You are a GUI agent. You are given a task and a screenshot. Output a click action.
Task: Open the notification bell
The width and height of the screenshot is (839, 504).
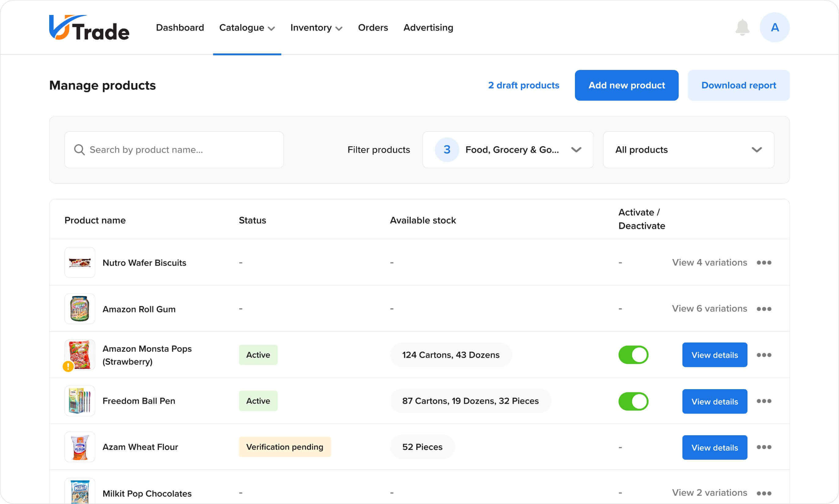point(742,27)
